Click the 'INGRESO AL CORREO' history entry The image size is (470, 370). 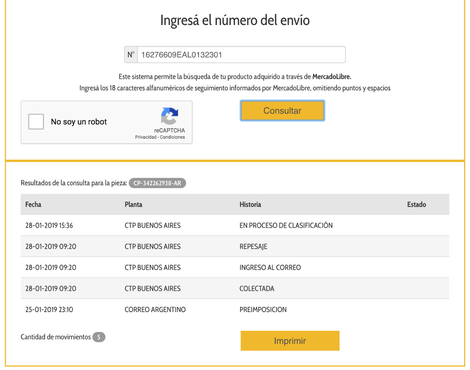click(270, 267)
